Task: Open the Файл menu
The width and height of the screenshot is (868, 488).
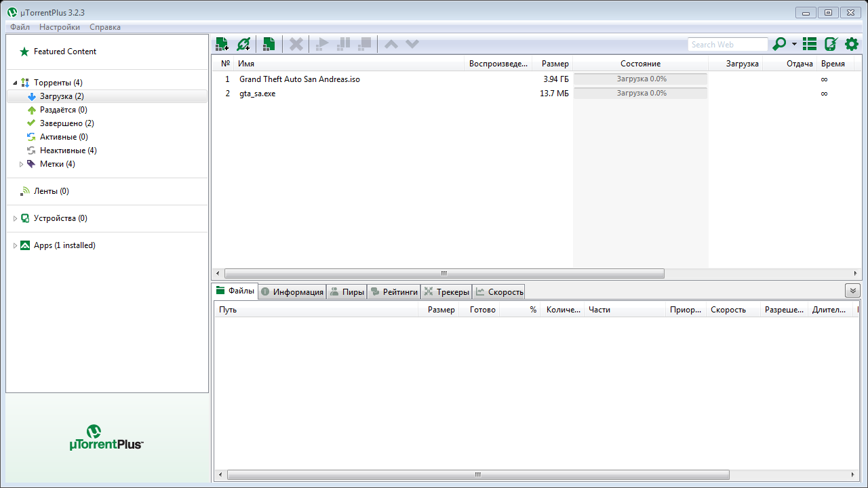Action: coord(20,27)
